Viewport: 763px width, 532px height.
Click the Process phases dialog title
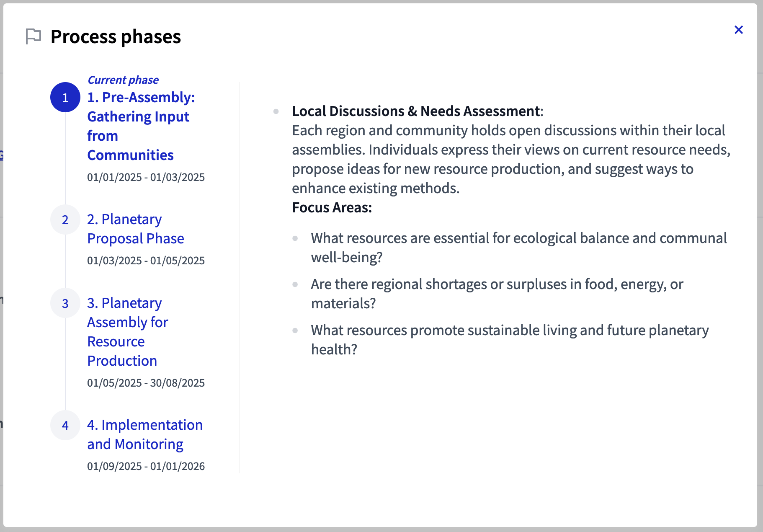coord(115,37)
